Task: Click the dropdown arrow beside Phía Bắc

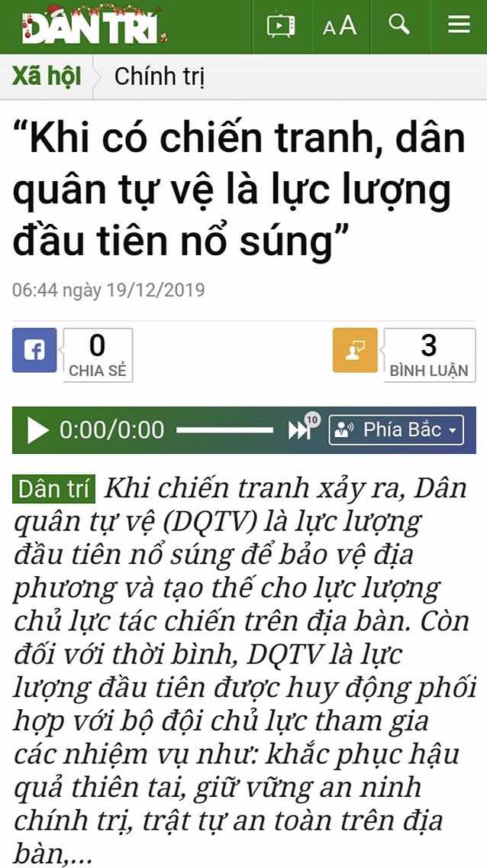Action: [453, 431]
